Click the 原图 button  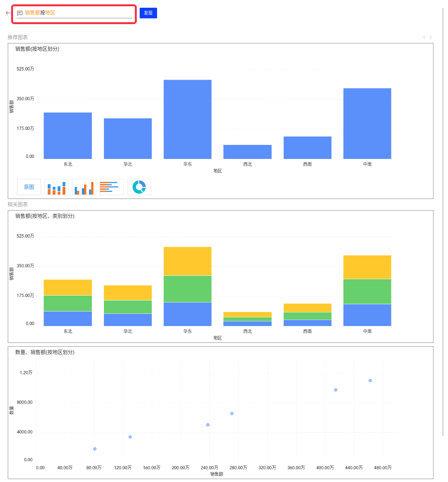pyautogui.click(x=29, y=187)
